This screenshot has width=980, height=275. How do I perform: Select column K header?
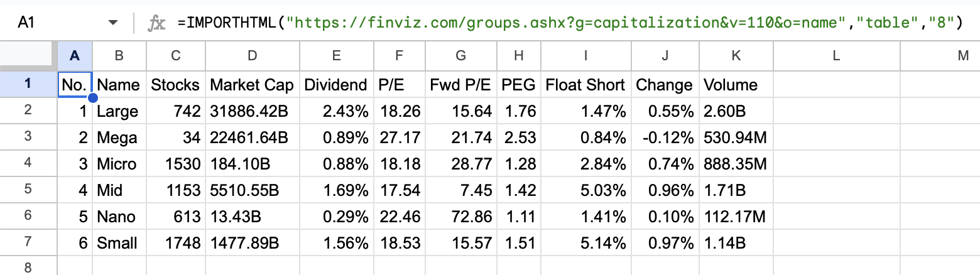736,56
